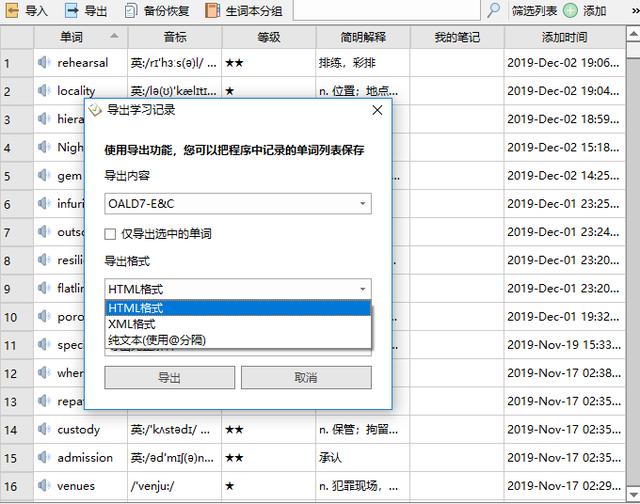Click the 取消 cancel button
Screen dimensions: 640x504
[x=306, y=377]
